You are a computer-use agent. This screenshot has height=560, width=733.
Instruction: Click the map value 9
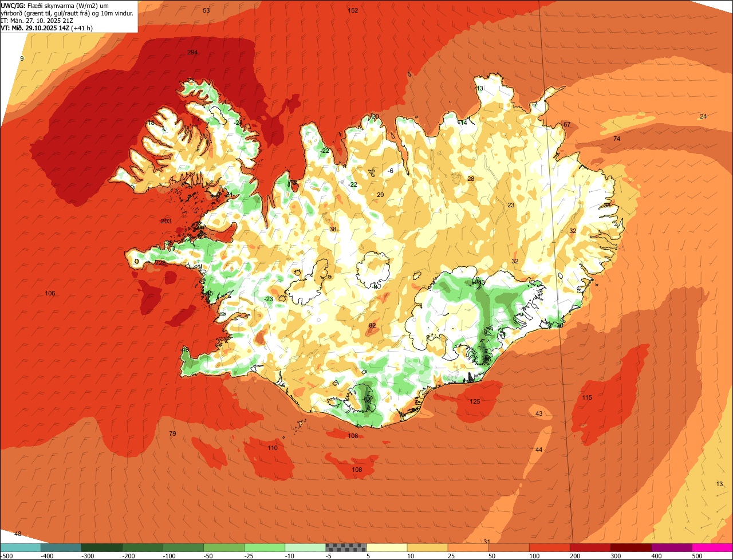pyautogui.click(x=22, y=58)
